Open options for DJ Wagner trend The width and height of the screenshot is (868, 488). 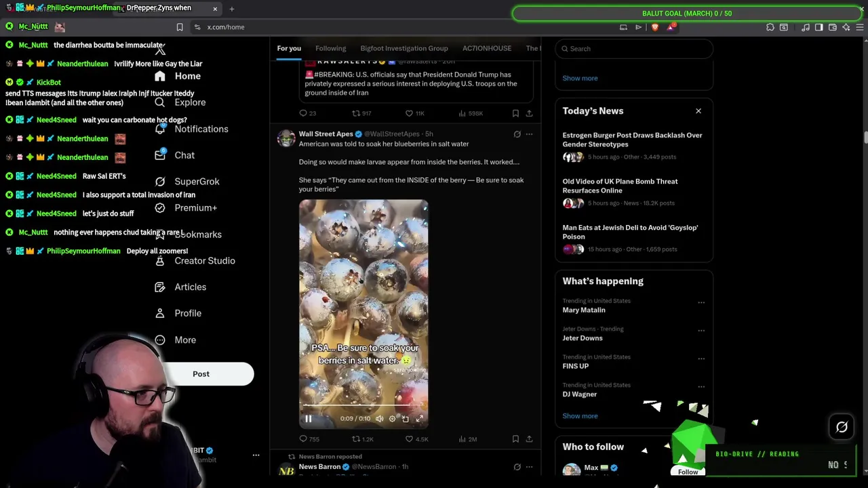click(x=701, y=386)
